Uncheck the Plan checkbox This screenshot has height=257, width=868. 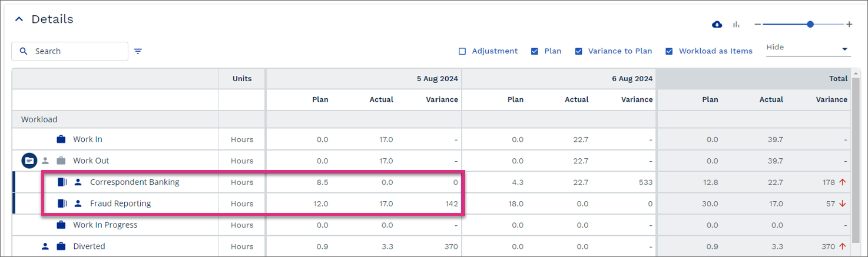[x=535, y=51]
